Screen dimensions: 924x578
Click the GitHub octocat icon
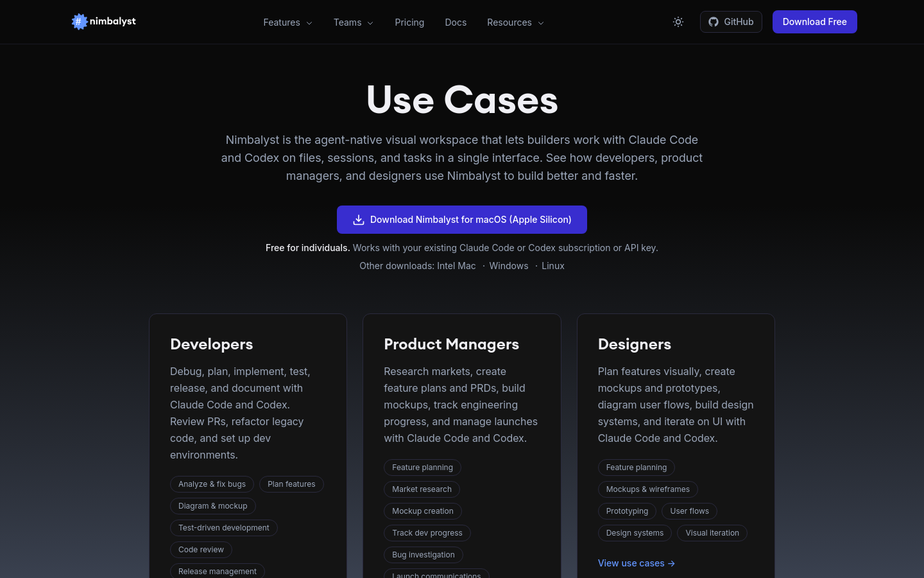[714, 22]
